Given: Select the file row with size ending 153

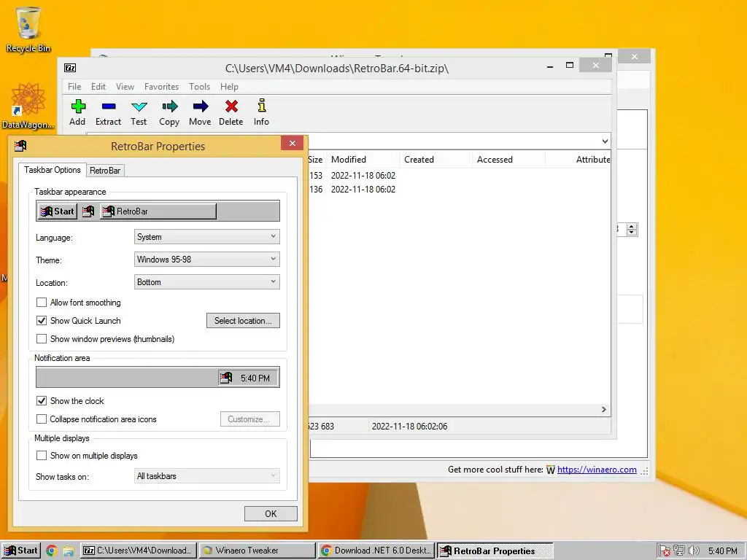Looking at the screenshot, I should (x=458, y=176).
